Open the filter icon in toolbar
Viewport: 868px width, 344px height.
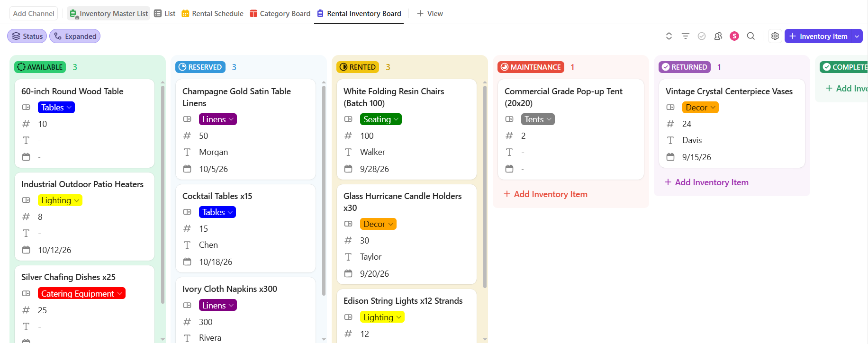tap(685, 36)
